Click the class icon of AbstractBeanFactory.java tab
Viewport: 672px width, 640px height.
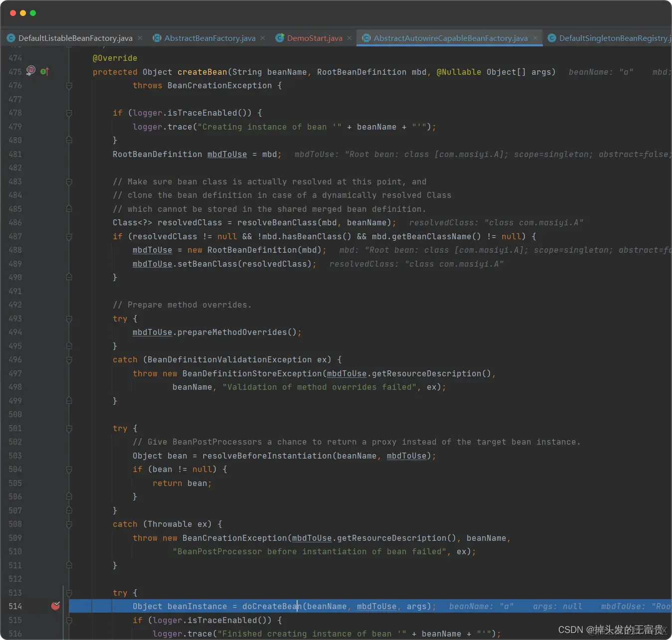pyautogui.click(x=157, y=38)
